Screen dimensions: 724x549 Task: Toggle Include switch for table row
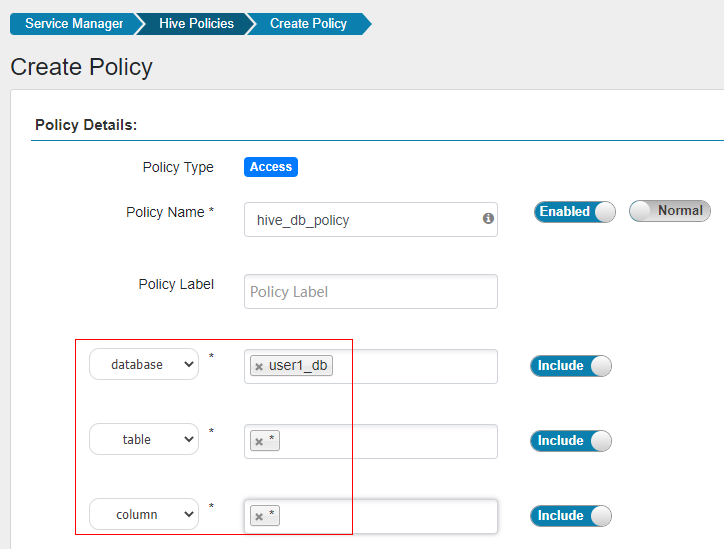[x=570, y=441]
